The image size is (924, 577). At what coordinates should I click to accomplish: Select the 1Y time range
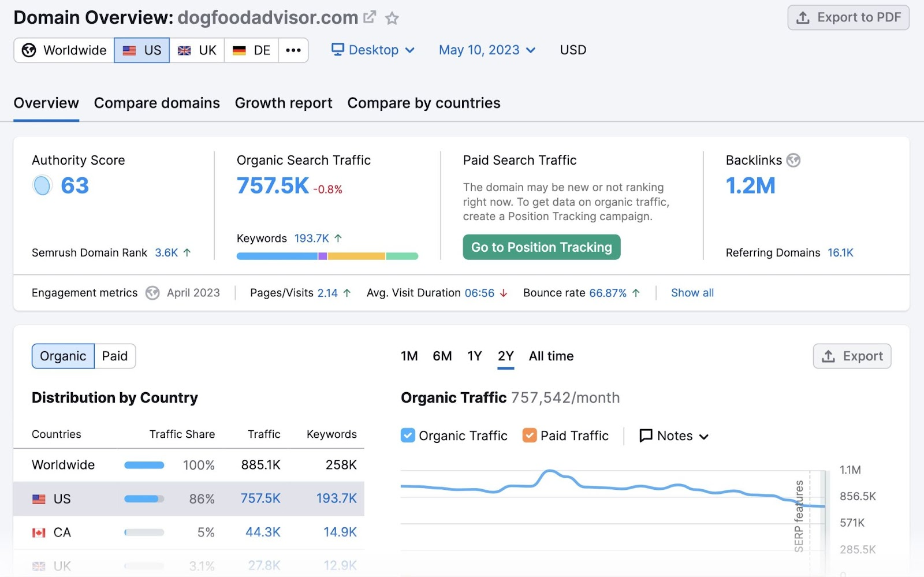pos(475,356)
